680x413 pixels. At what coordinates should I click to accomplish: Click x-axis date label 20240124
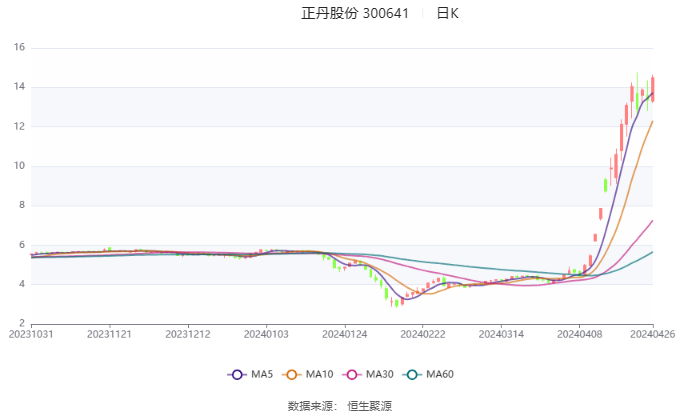point(345,334)
